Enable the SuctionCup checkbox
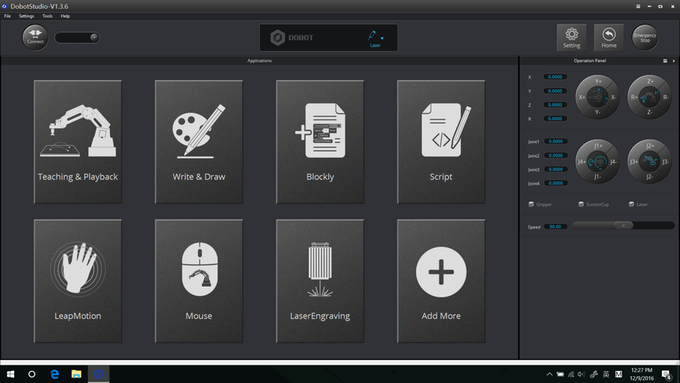 click(581, 204)
